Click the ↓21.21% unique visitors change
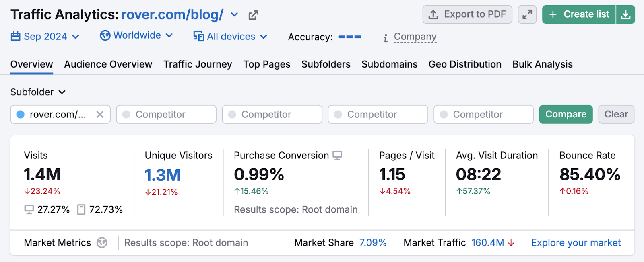 tap(161, 192)
